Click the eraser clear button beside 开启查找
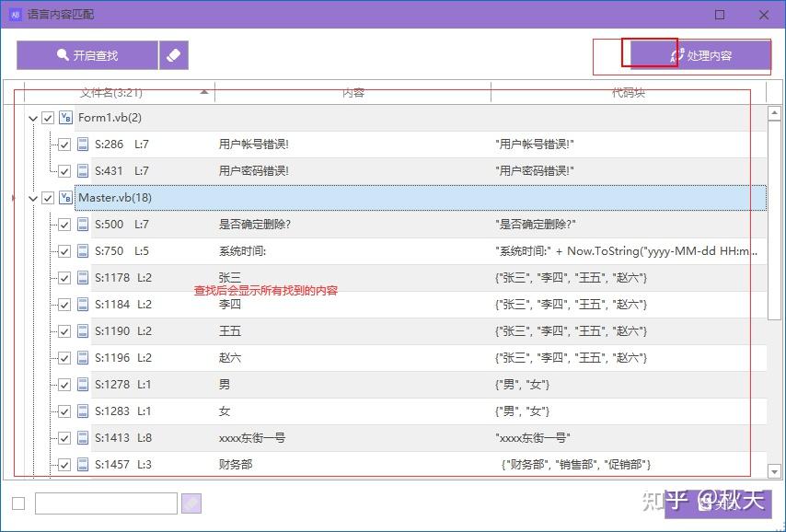Viewport: 786px width, 532px height. [173, 55]
